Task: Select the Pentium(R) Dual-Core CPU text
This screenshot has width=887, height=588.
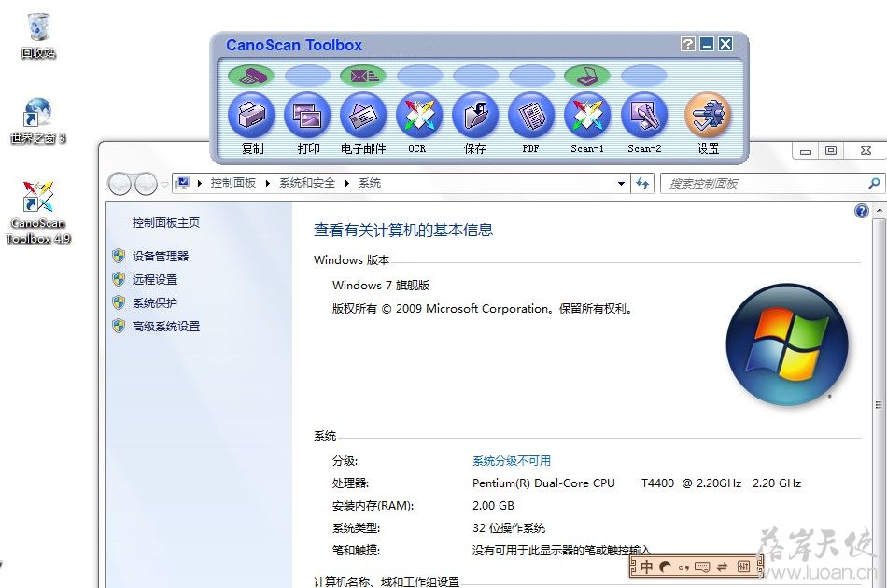Action: pos(543,483)
